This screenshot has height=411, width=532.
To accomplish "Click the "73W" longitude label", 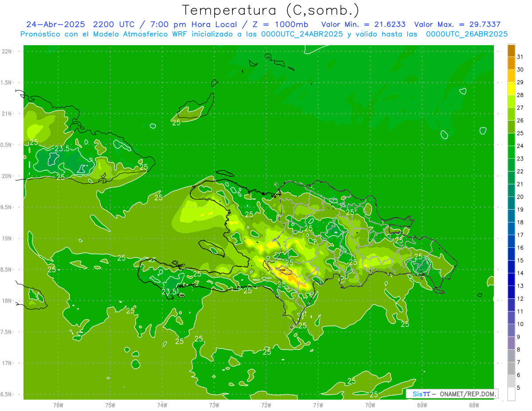I will click(214, 405).
